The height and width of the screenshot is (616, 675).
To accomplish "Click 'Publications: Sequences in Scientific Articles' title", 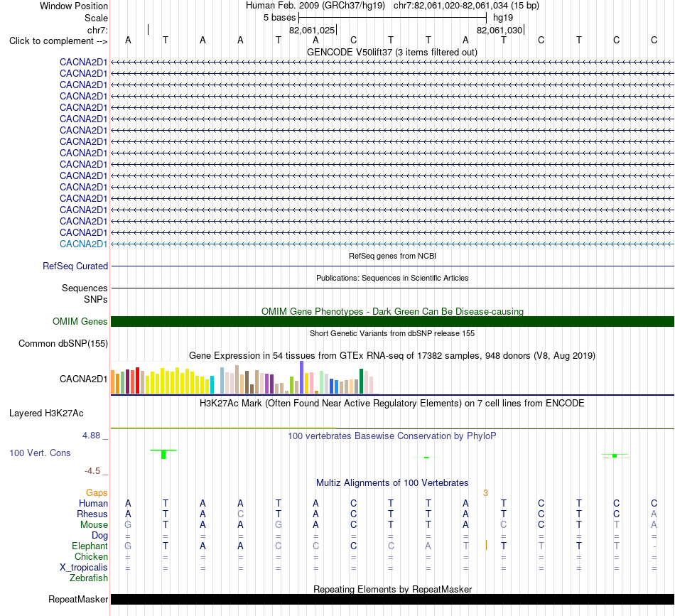I will [x=392, y=278].
